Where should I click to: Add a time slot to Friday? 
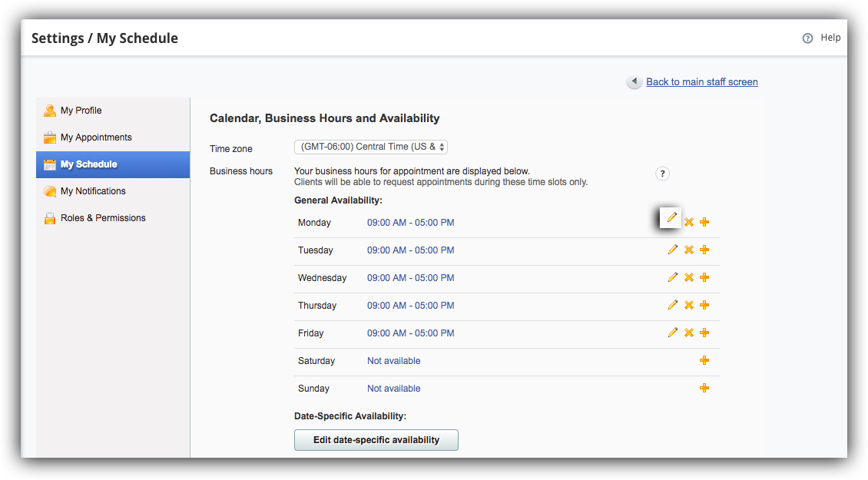pyautogui.click(x=704, y=333)
